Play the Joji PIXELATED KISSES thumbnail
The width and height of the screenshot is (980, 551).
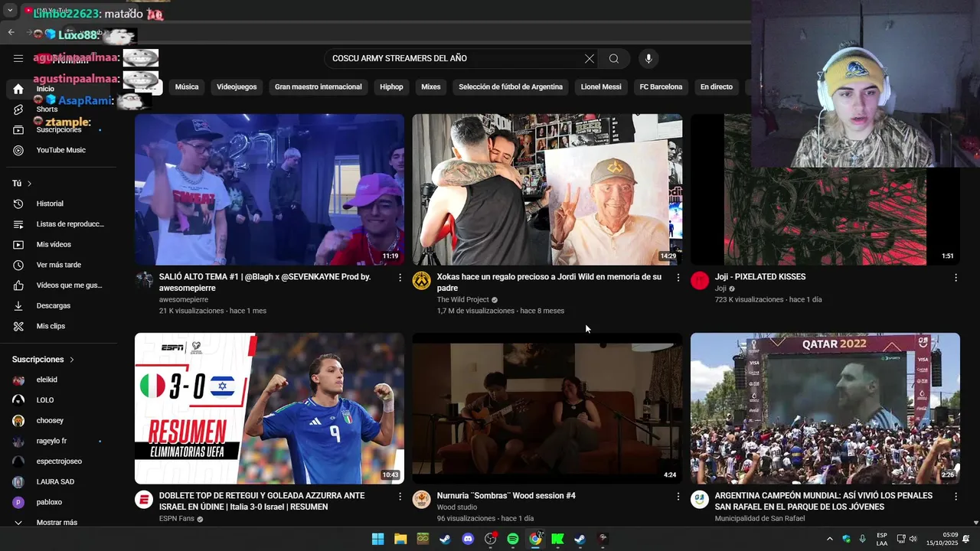pos(825,189)
